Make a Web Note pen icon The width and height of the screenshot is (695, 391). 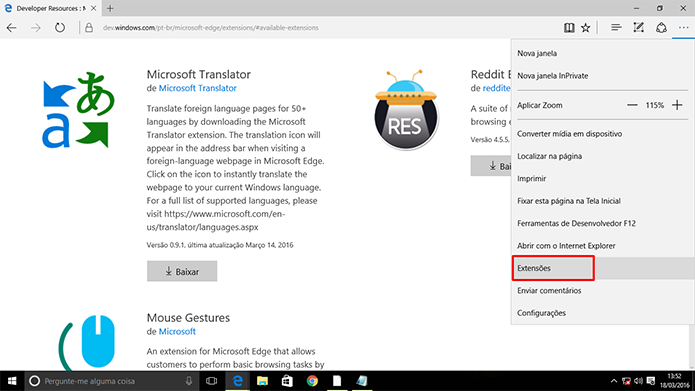click(x=638, y=28)
